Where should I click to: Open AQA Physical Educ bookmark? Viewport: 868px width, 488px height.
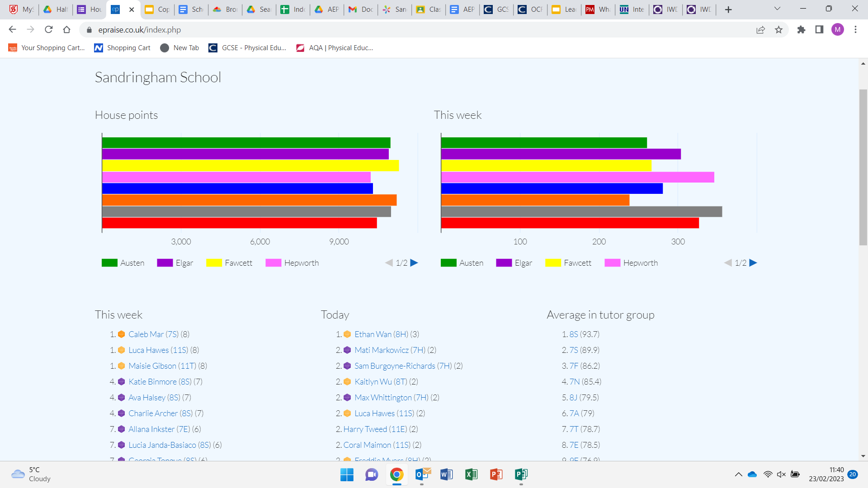pyautogui.click(x=335, y=48)
